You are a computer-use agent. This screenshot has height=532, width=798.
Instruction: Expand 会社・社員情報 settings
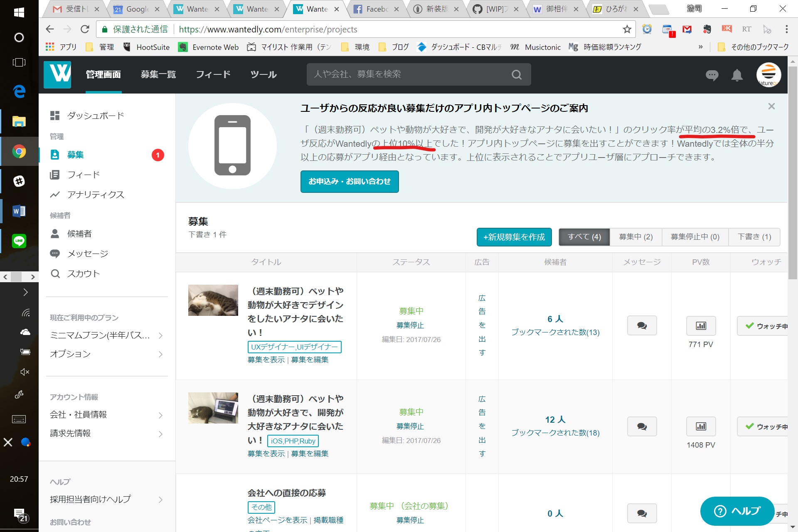click(79, 414)
